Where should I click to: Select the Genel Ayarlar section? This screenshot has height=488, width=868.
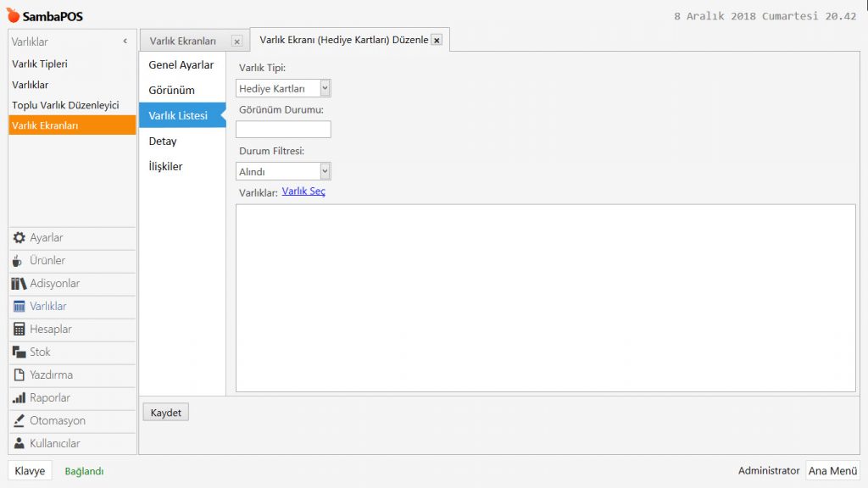click(x=181, y=65)
